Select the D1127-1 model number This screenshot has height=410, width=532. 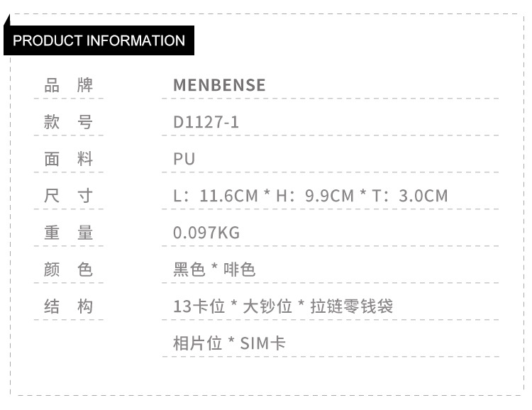206,123
